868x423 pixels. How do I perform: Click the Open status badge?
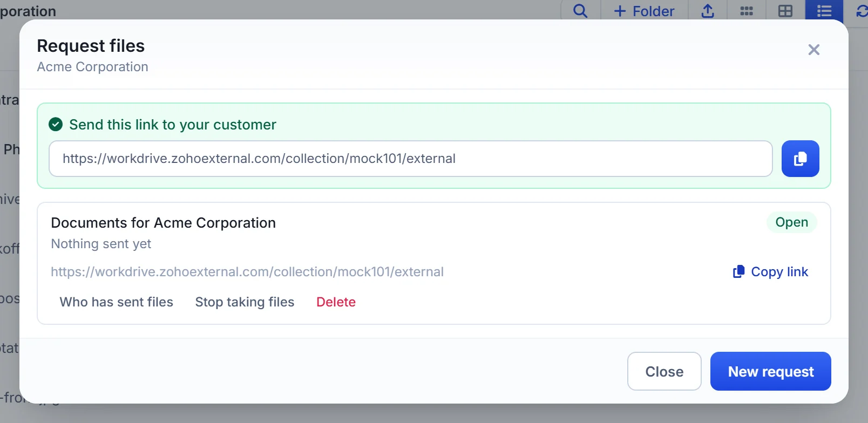792,222
